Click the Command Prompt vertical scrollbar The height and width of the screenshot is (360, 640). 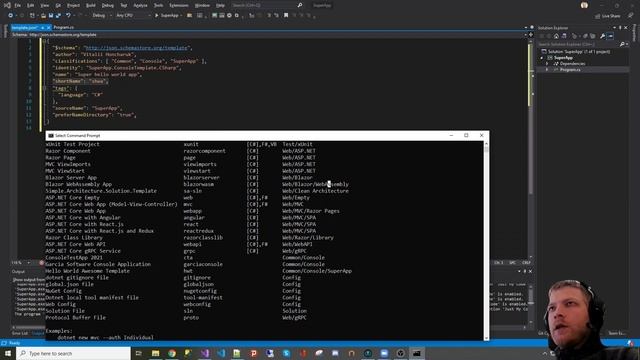point(486,240)
